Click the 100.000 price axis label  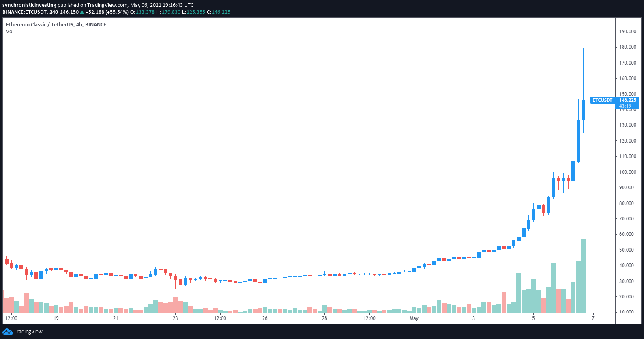(x=627, y=172)
